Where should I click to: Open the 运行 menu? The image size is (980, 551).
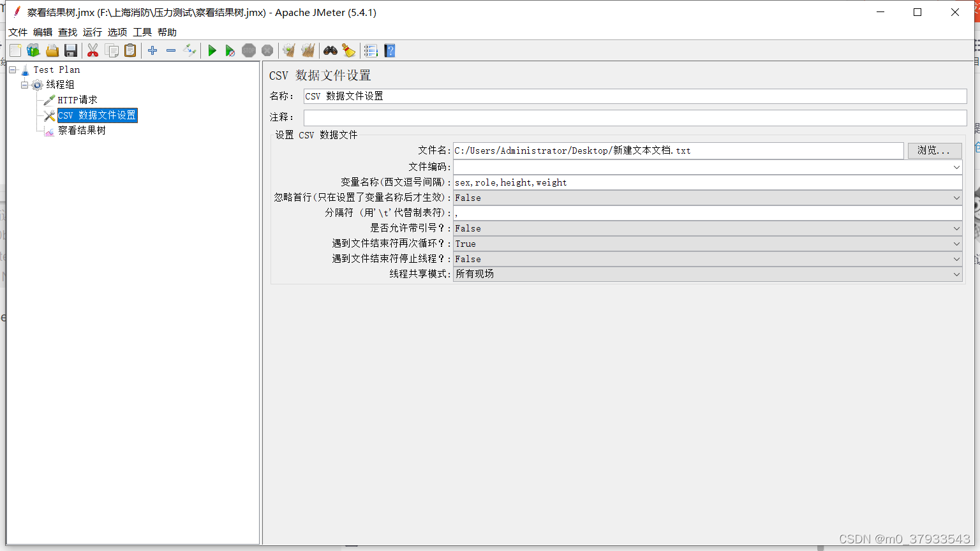(x=93, y=32)
